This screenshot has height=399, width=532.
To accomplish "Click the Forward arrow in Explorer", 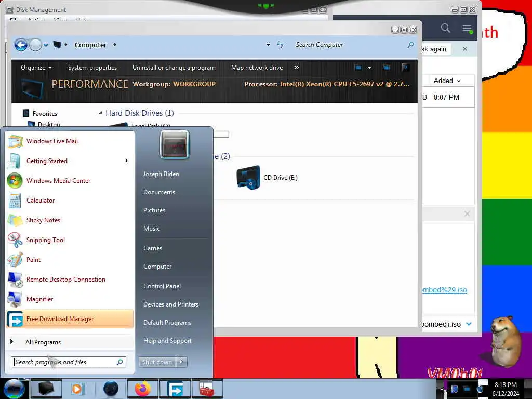I will [x=35, y=45].
